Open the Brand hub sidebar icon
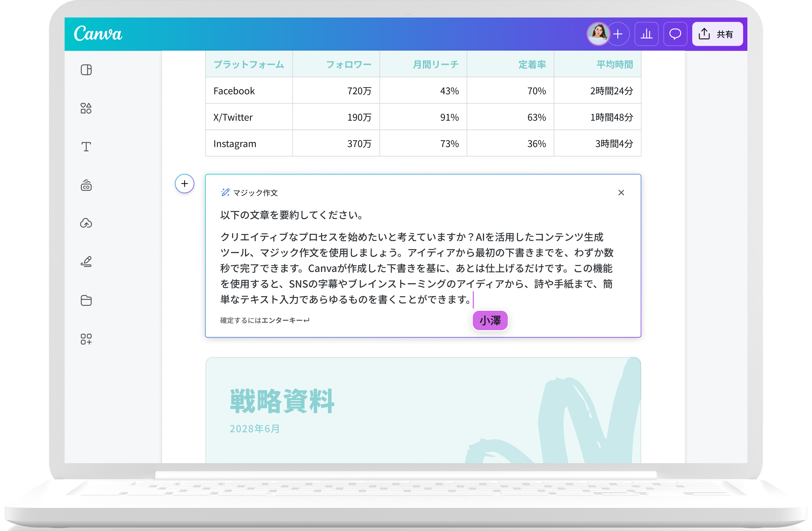 [86, 185]
